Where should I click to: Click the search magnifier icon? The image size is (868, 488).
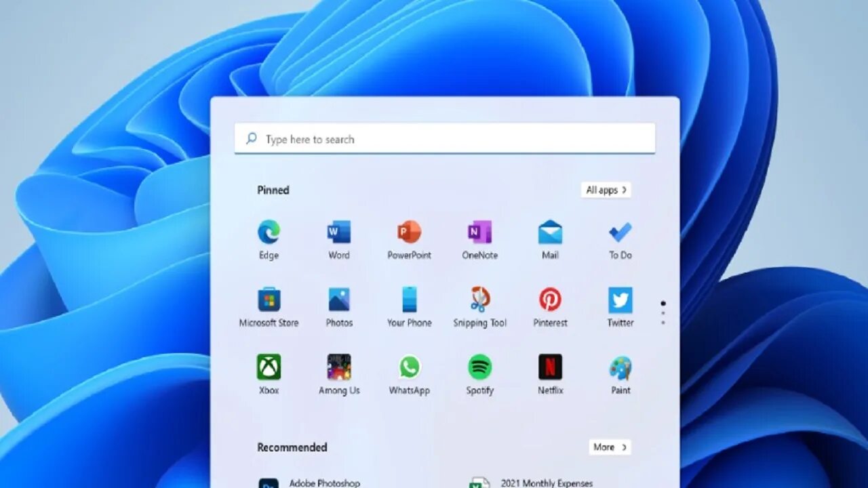coord(252,138)
